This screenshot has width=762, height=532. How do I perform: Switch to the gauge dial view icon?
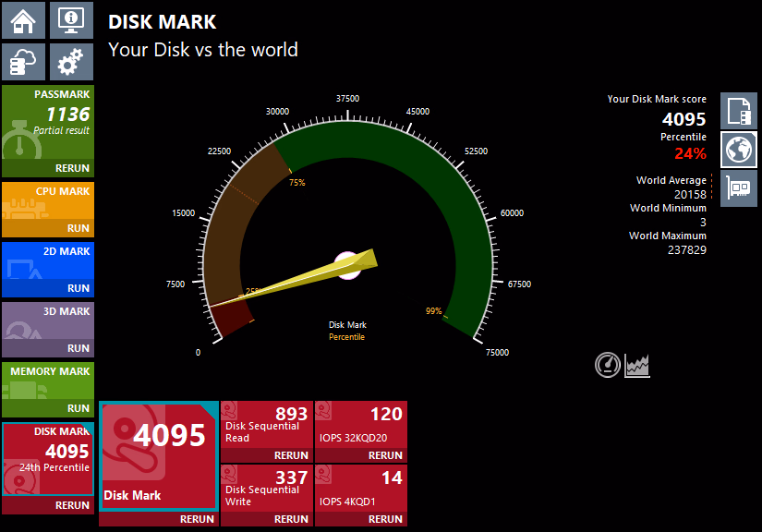607,365
